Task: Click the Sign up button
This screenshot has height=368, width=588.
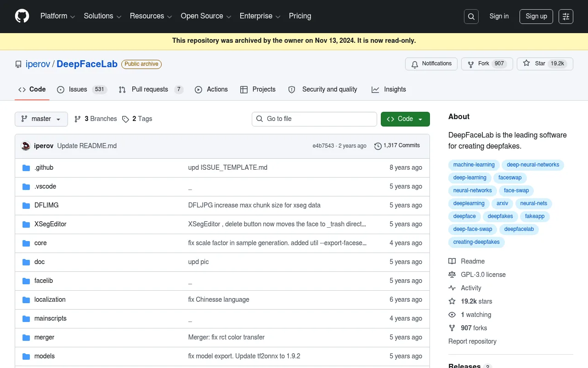Action: click(536, 17)
